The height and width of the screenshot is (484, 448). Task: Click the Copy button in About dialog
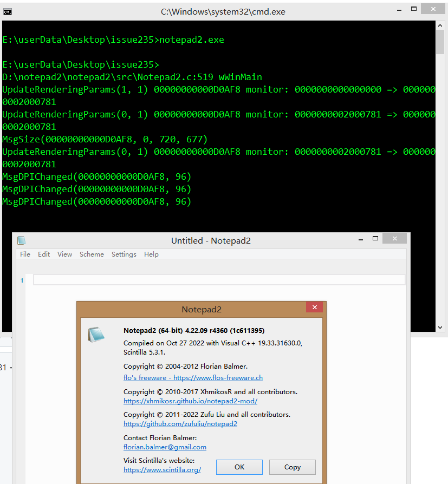click(293, 467)
